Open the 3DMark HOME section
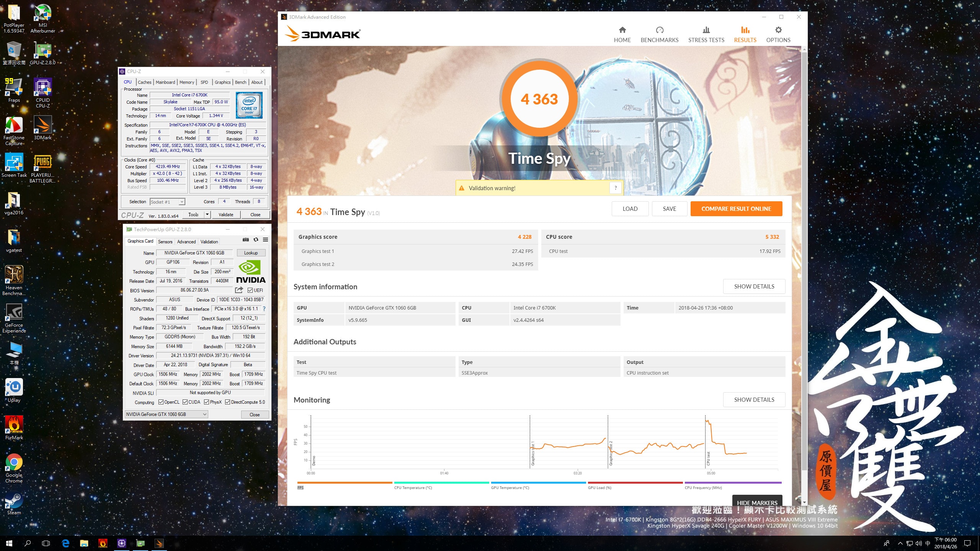This screenshot has width=980, height=551. pyautogui.click(x=622, y=34)
